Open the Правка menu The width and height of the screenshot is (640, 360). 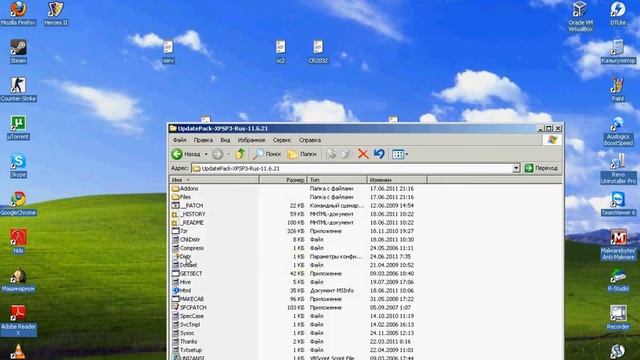pos(203,140)
